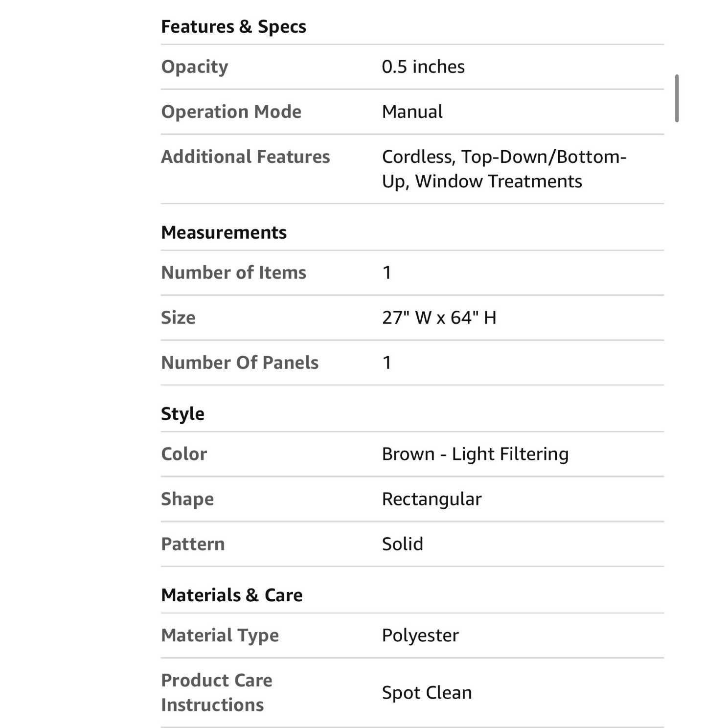
Task: Select Cordless, Top-Down/Bottom-Up value text
Action: pos(504,169)
